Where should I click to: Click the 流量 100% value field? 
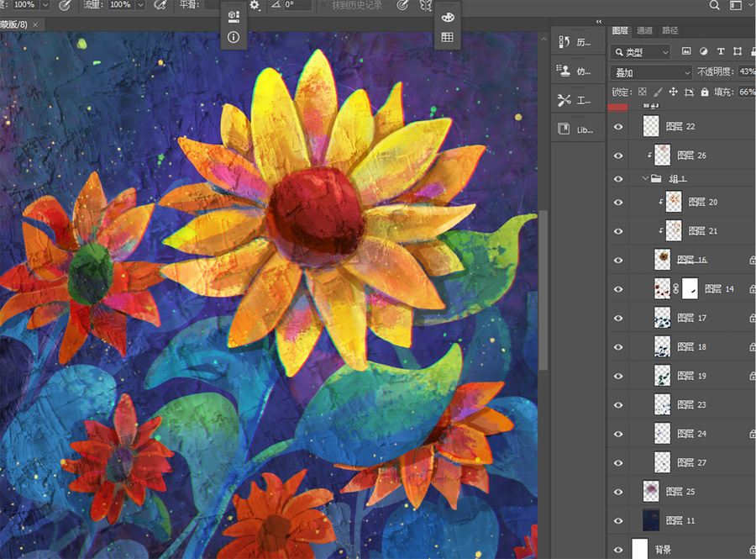click(x=120, y=5)
